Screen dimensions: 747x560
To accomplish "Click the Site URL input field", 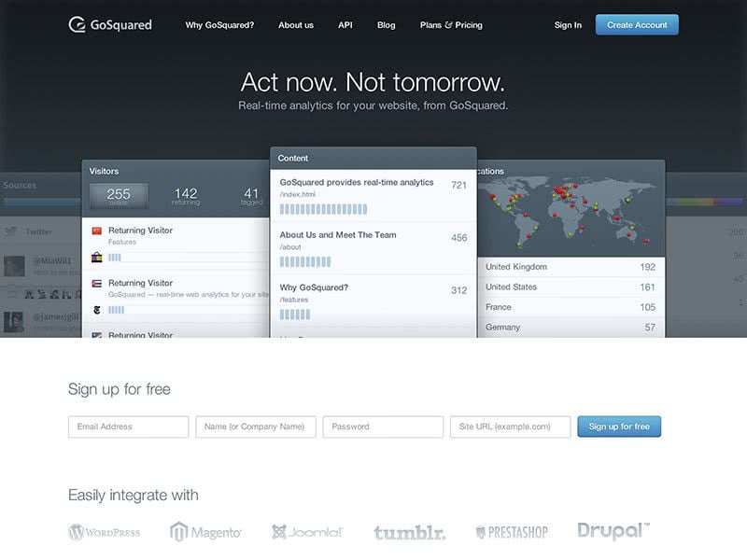I will click(x=510, y=427).
